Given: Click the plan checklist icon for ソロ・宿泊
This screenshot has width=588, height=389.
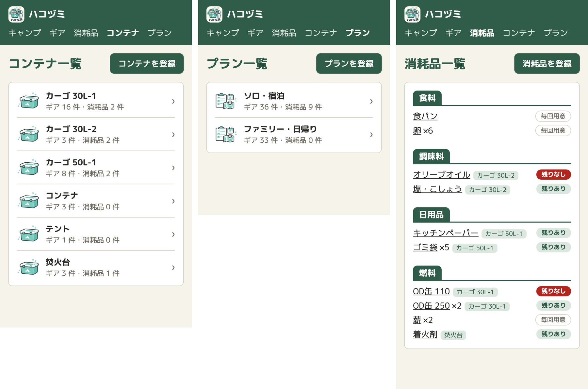Looking at the screenshot, I should click(x=226, y=101).
